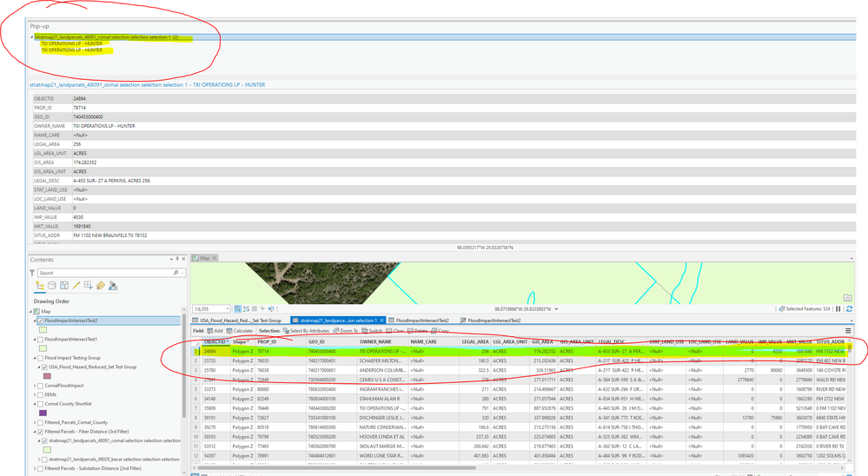The image size is (868, 476).
Task: Open the map coordinate display dropdown arrow
Action: 556,309
